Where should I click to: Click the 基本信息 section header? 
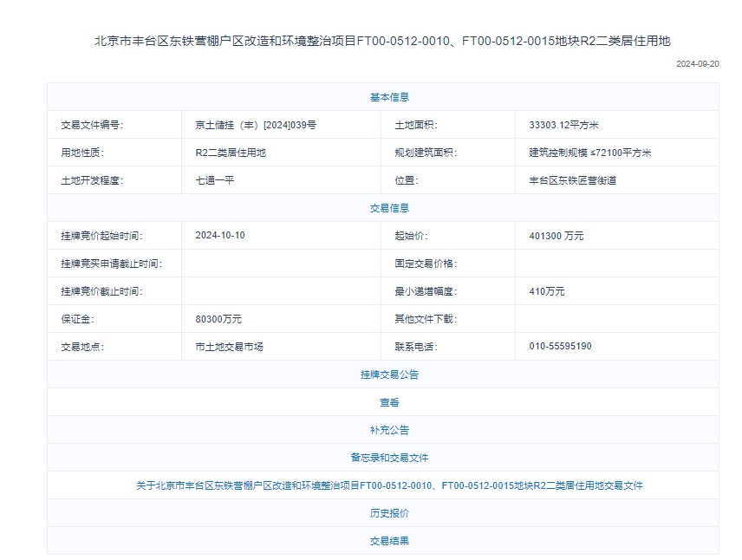click(389, 97)
